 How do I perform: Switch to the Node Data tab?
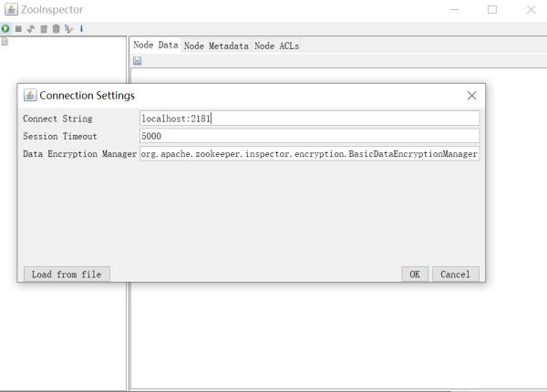coord(156,45)
